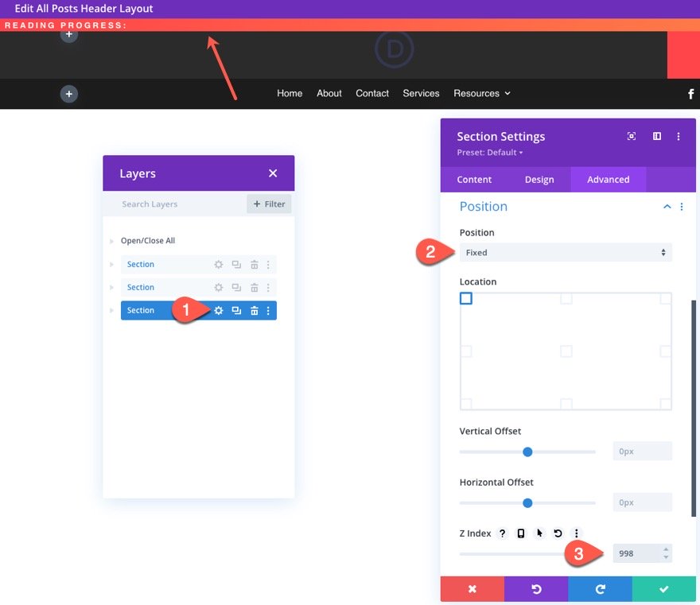
Task: Open settings gear of topmost Section layer
Action: 218,265
